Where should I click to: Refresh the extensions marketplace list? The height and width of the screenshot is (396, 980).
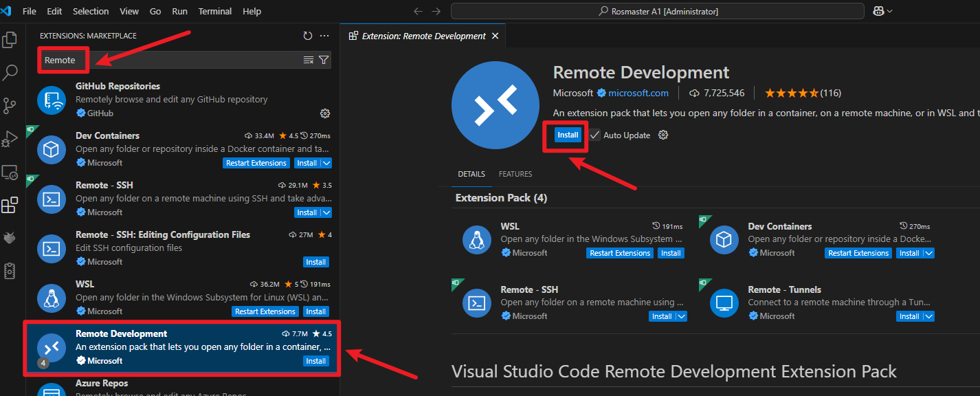pyautogui.click(x=308, y=36)
